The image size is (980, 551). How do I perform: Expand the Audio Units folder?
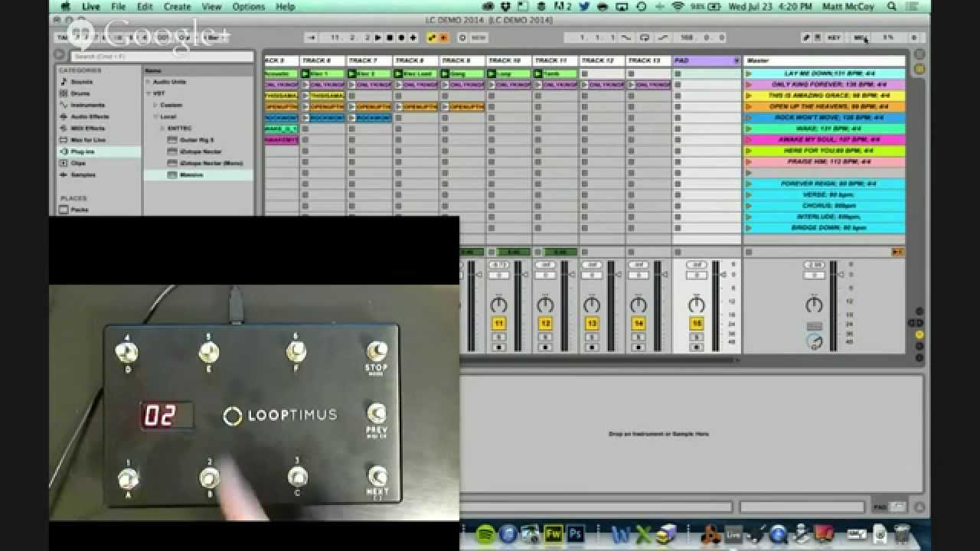(149, 81)
